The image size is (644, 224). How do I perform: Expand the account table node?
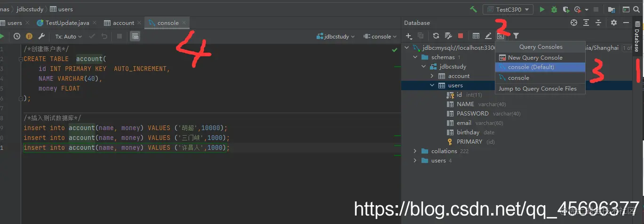tap(432, 76)
